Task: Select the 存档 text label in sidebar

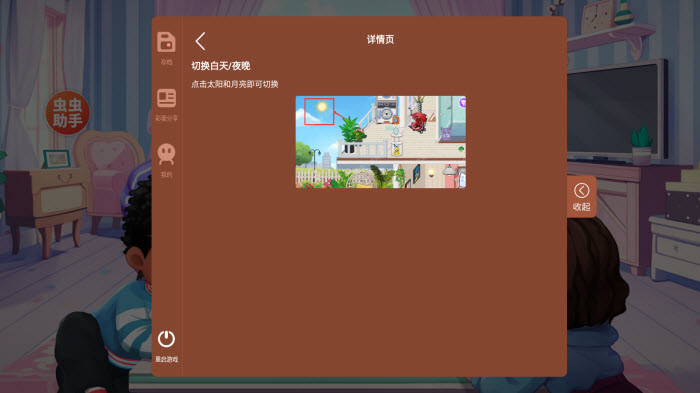Action: pos(166,62)
